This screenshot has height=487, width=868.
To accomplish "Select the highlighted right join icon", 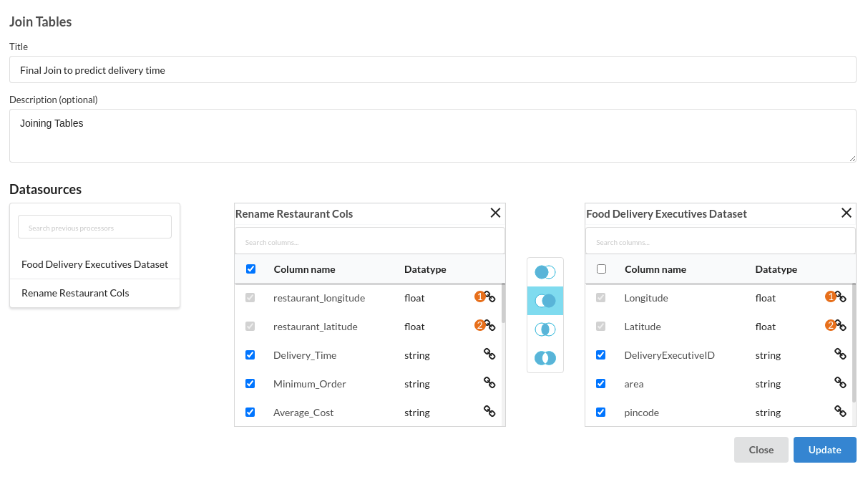I will 545,301.
